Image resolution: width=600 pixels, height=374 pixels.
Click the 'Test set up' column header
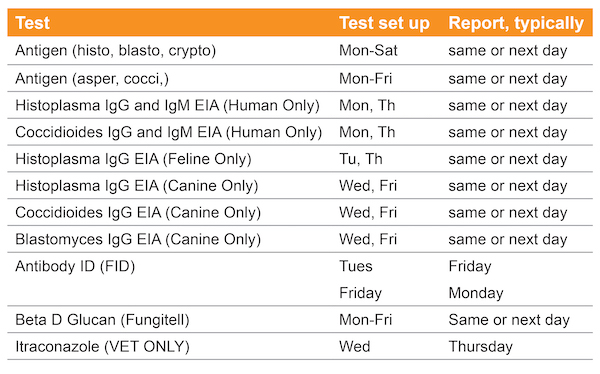coord(384,23)
